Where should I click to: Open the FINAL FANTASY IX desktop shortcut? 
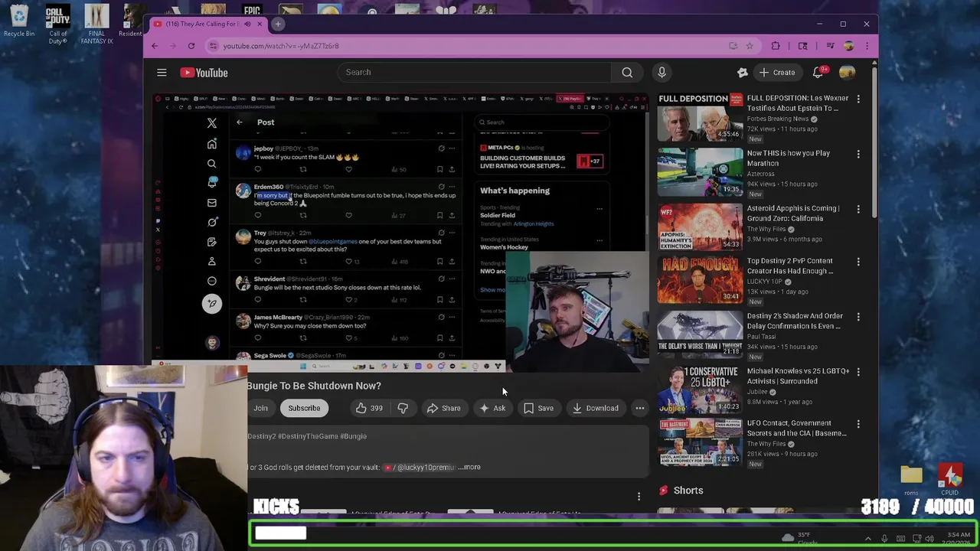pyautogui.click(x=96, y=24)
